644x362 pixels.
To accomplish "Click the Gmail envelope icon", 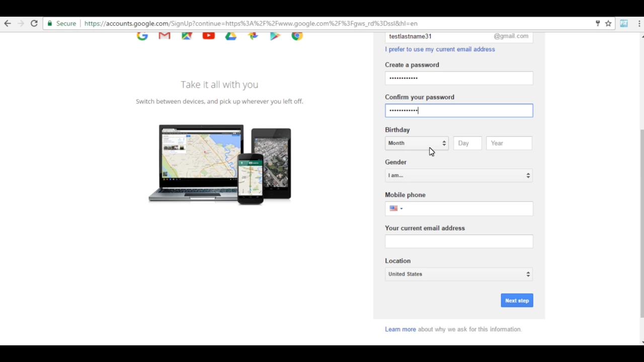I will tap(165, 36).
